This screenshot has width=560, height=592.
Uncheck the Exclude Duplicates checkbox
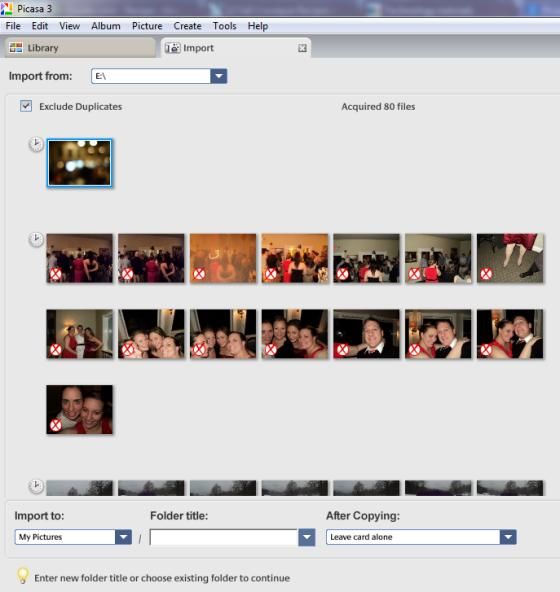[26, 106]
